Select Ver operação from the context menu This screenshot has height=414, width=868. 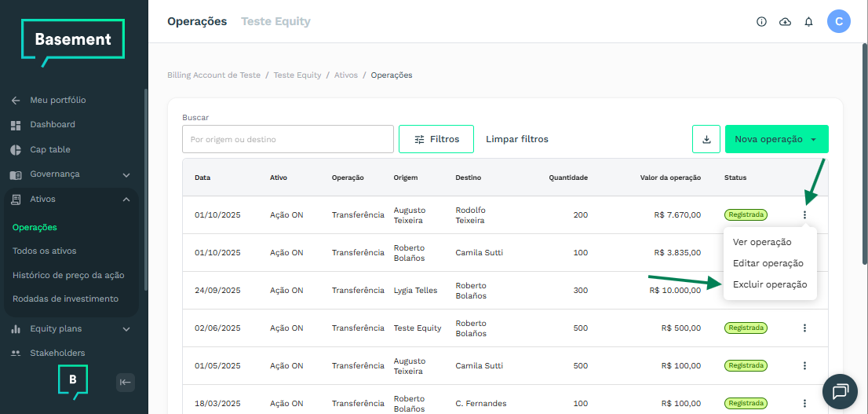[761, 242]
